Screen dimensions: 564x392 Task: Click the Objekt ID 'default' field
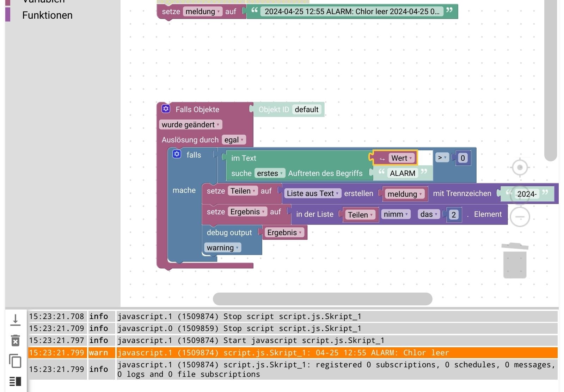(307, 109)
